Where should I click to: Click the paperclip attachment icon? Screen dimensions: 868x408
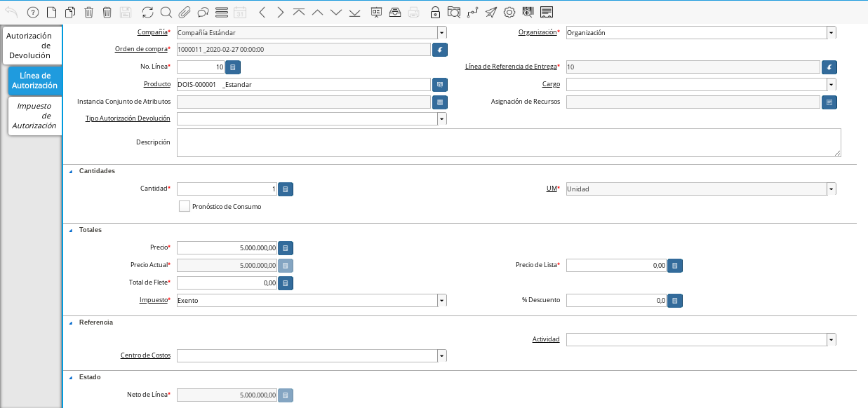pyautogui.click(x=185, y=12)
